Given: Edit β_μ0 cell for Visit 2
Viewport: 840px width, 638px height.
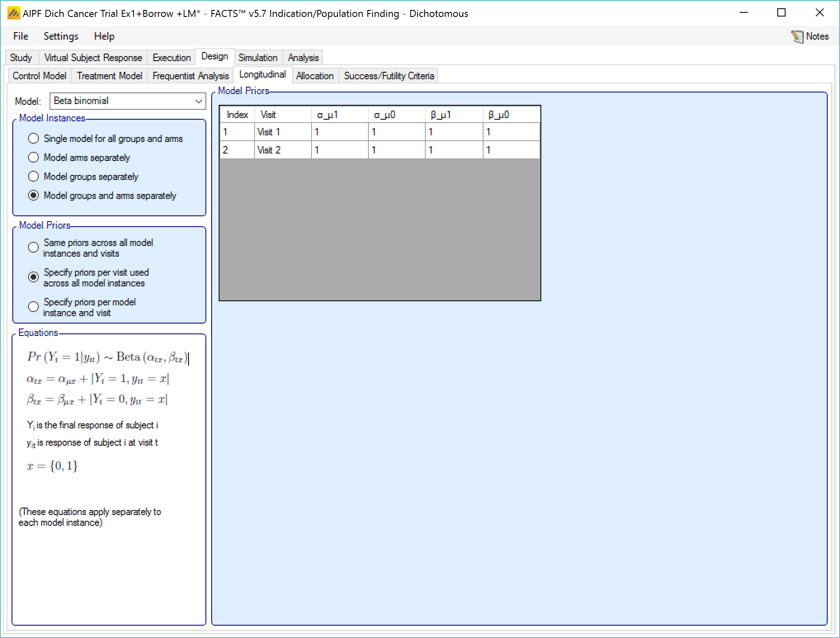Looking at the screenshot, I should [x=511, y=150].
